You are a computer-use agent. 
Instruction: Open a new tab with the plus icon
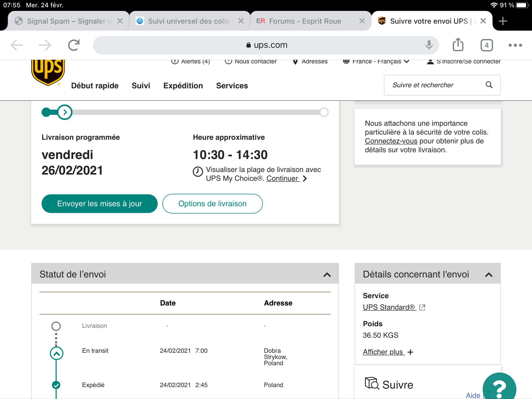[503, 21]
